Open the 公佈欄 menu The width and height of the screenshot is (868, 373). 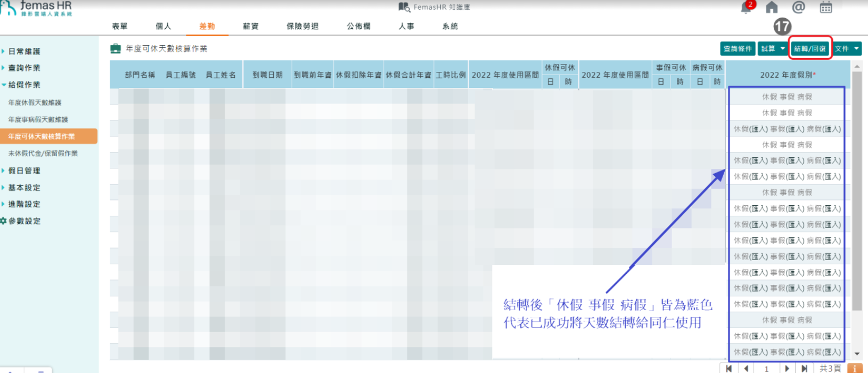(359, 26)
